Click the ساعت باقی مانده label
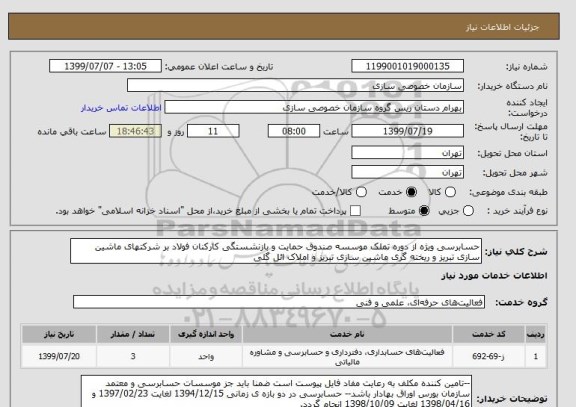576x407 pixels. pyautogui.click(x=72, y=132)
